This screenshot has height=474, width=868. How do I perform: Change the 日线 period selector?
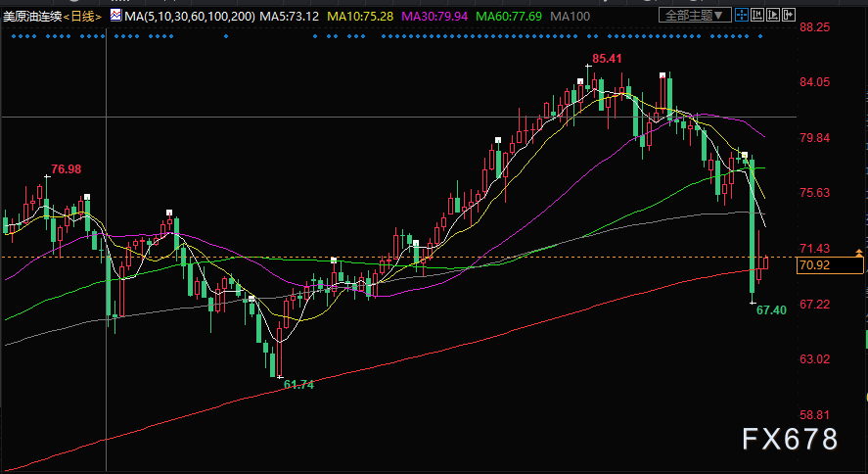click(x=82, y=17)
